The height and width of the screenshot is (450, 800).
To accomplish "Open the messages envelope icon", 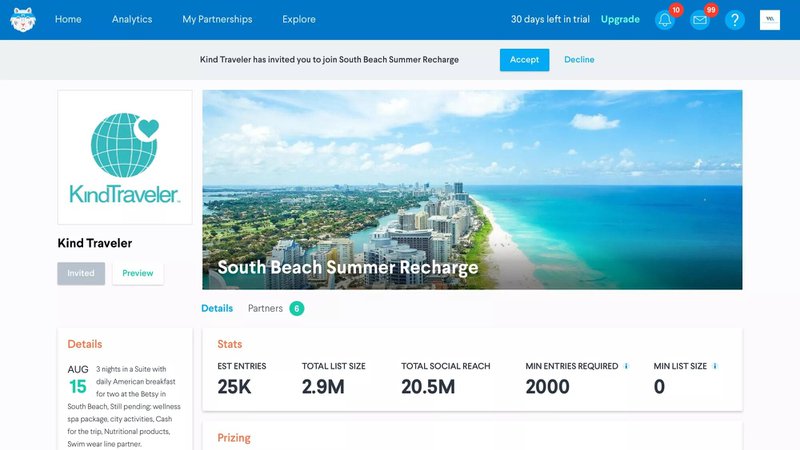I will coord(700,20).
